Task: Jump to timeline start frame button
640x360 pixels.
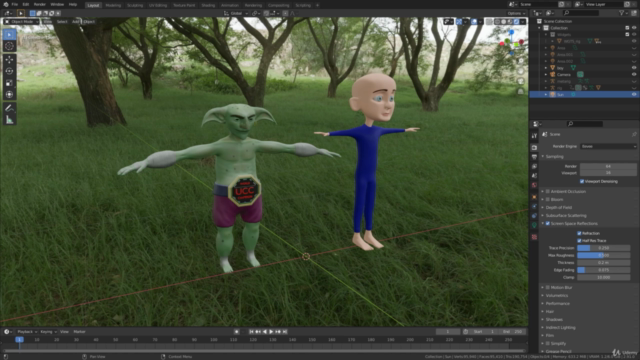Action: (x=251, y=332)
